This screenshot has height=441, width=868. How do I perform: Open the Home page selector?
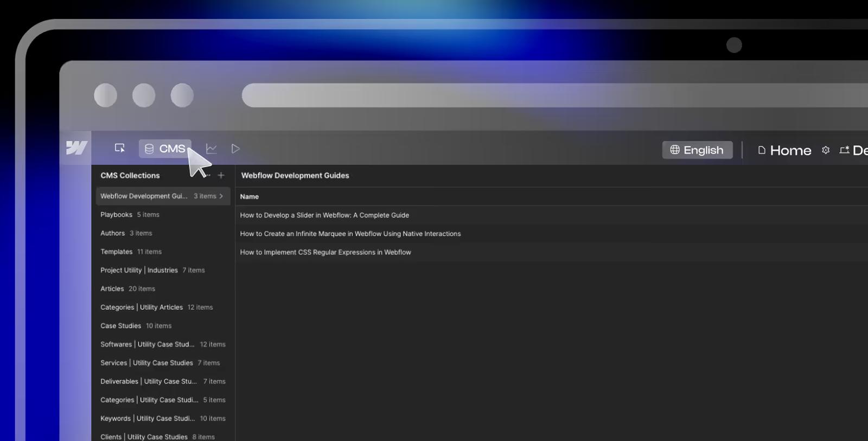[x=784, y=150]
